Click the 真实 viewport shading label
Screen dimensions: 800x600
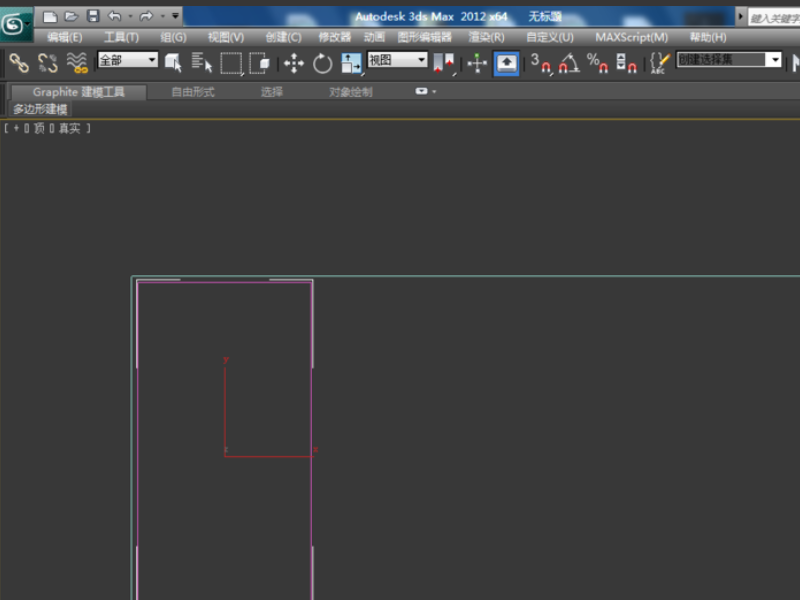point(69,128)
